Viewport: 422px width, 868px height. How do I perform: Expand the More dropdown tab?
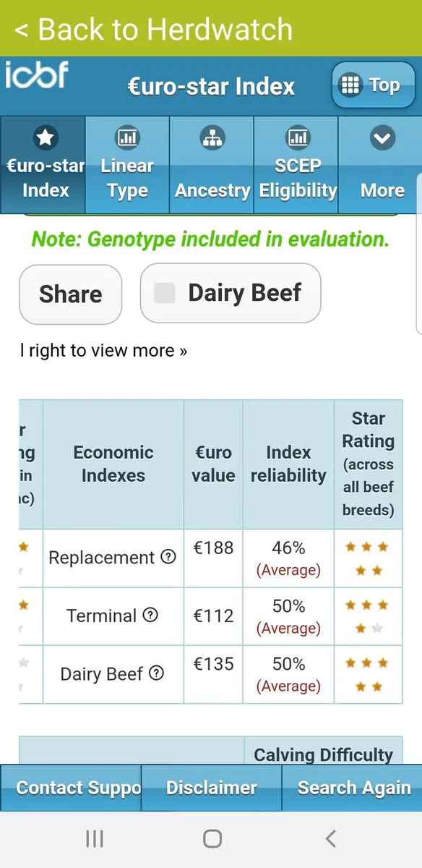click(382, 165)
